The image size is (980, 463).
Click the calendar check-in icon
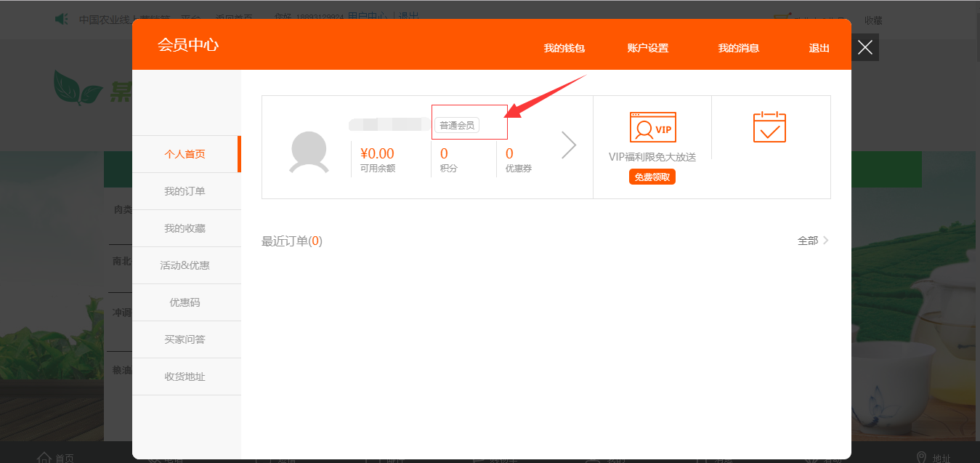tap(769, 127)
